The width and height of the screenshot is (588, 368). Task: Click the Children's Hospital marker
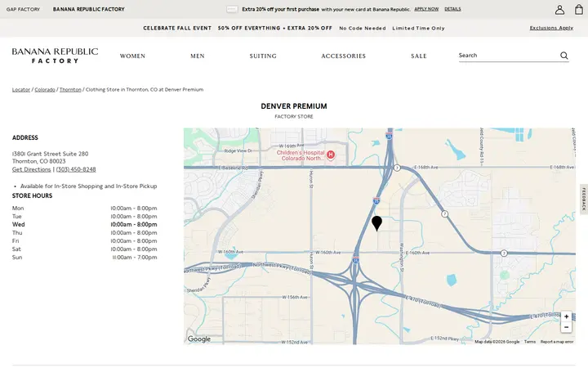331,155
